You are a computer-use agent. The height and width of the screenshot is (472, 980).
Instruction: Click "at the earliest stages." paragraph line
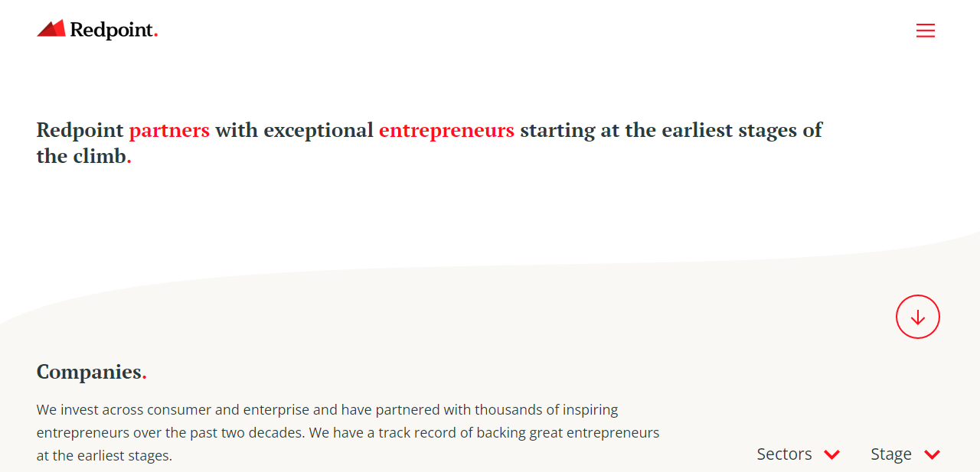click(x=104, y=456)
